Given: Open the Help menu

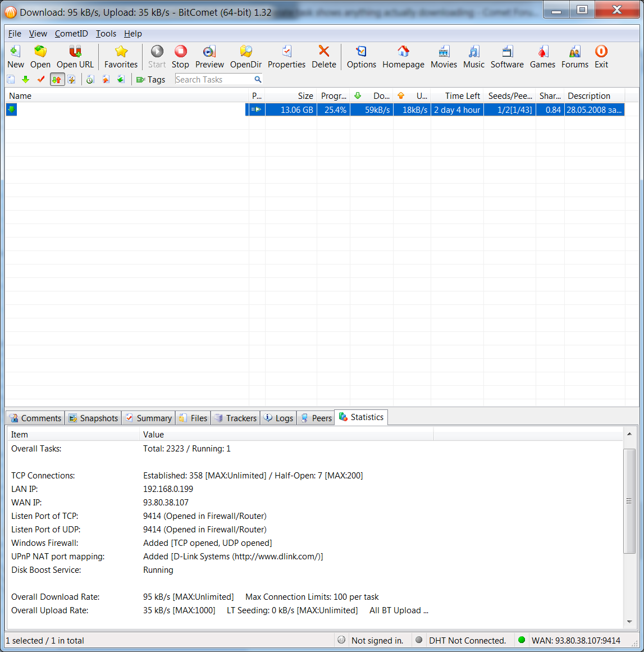Looking at the screenshot, I should [133, 34].
